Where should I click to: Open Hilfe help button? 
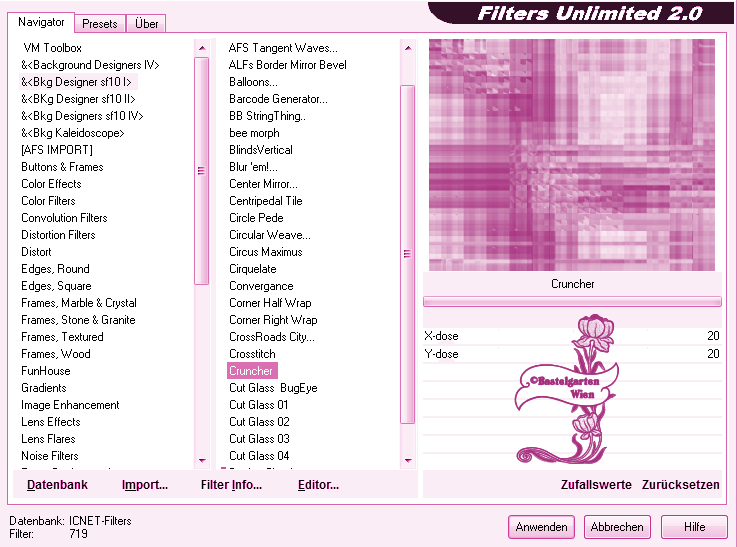point(694,527)
